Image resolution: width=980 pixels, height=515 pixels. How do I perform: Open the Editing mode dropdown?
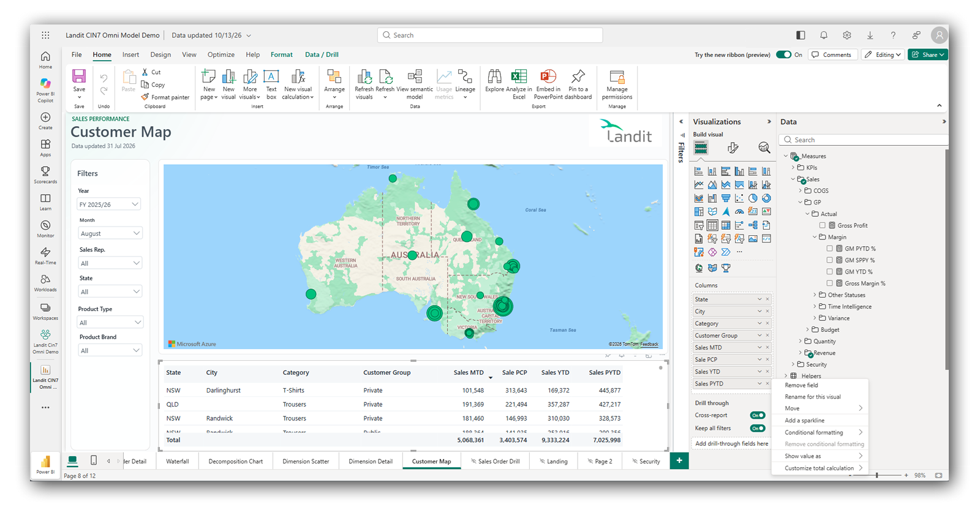click(x=883, y=55)
